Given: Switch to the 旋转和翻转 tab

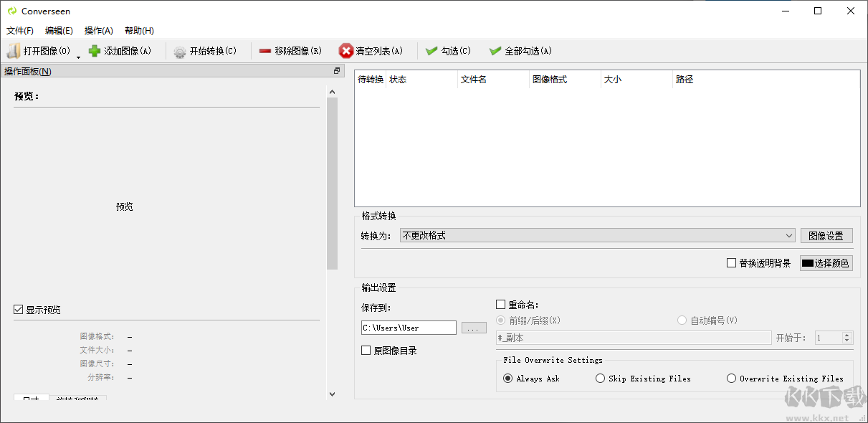Looking at the screenshot, I should [77, 400].
